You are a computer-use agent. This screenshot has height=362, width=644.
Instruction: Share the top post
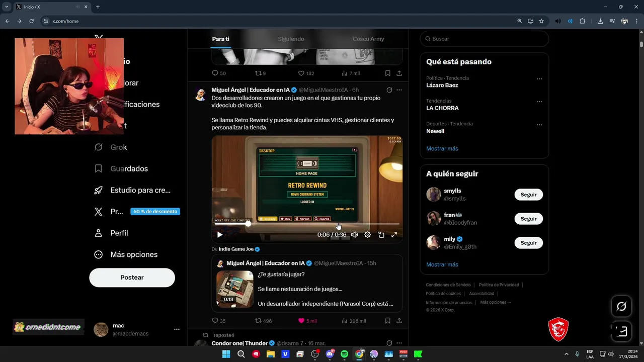[x=399, y=73]
